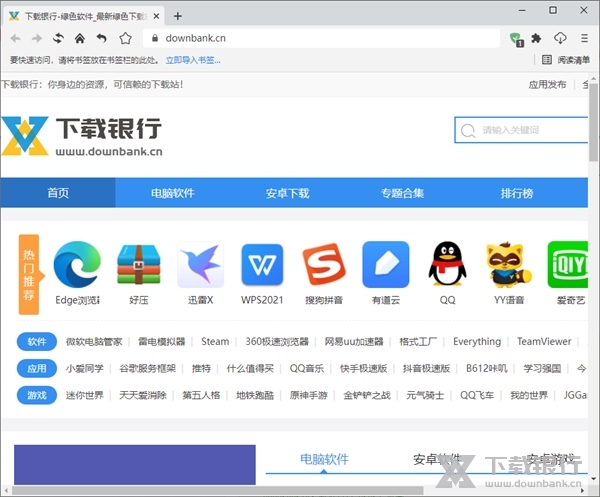Viewport: 600px width, 497px height.
Task: Click the 下载银行 site logo
Action: (82, 136)
